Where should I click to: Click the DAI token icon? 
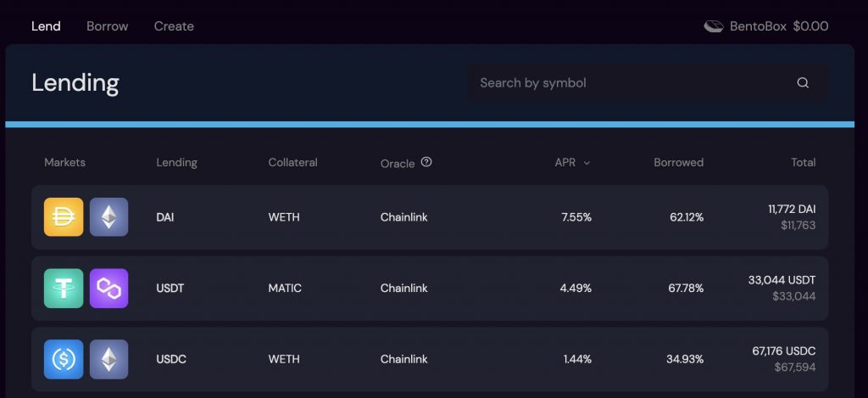click(64, 217)
